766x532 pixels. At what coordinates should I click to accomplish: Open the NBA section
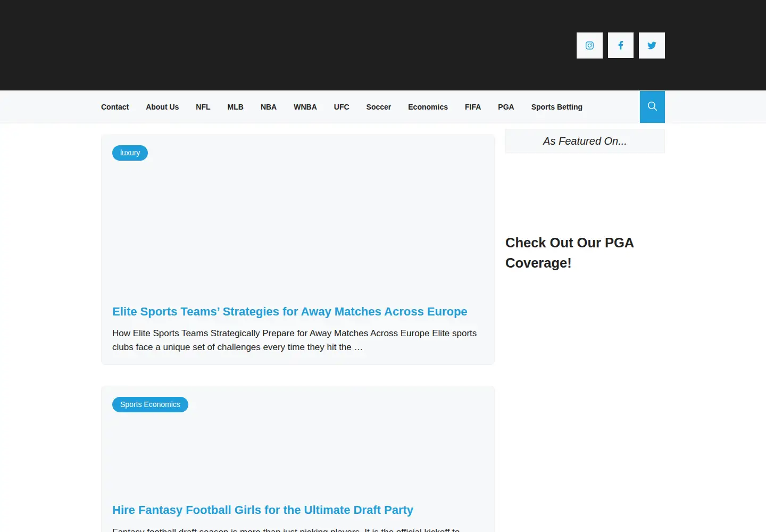(x=269, y=107)
